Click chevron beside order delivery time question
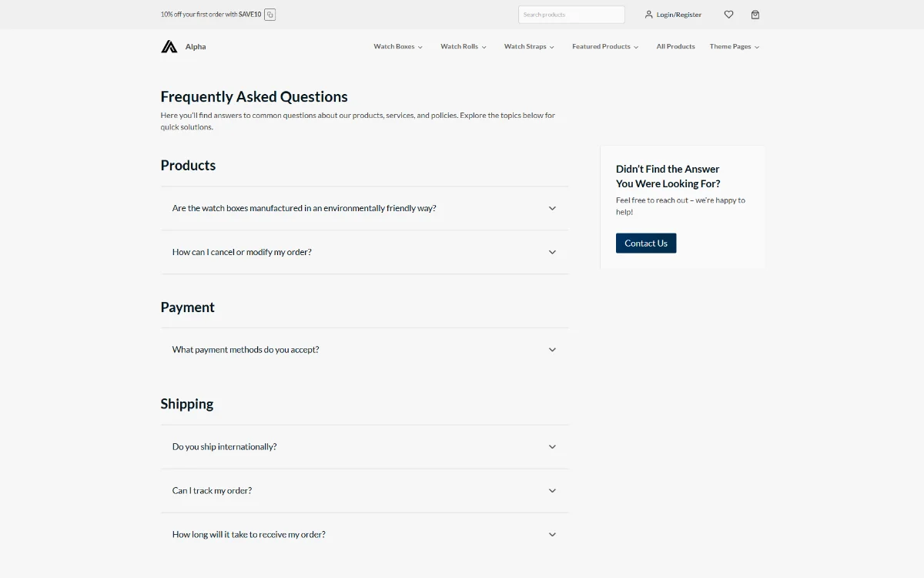This screenshot has height=578, width=924. click(552, 535)
